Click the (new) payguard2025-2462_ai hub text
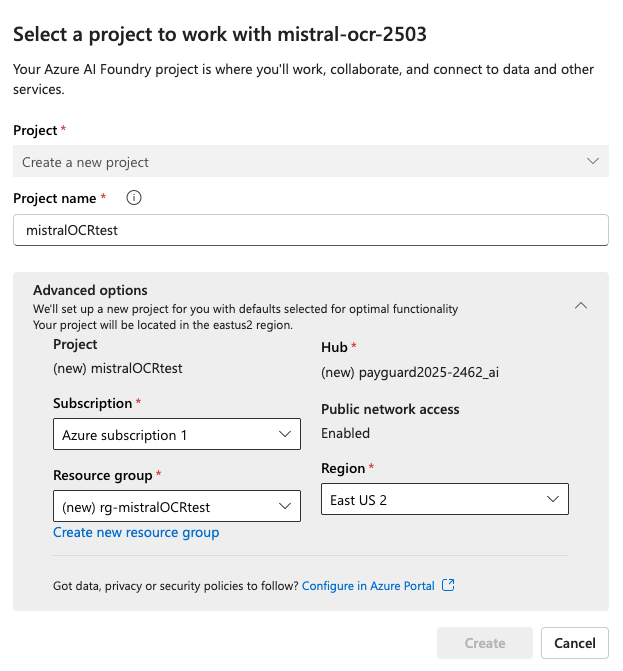 pyautogui.click(x=410, y=372)
